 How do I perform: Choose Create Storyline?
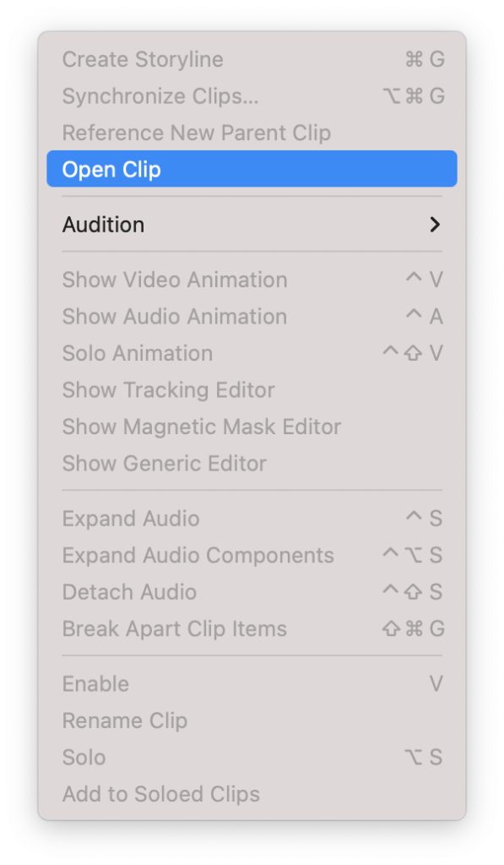coord(142,59)
